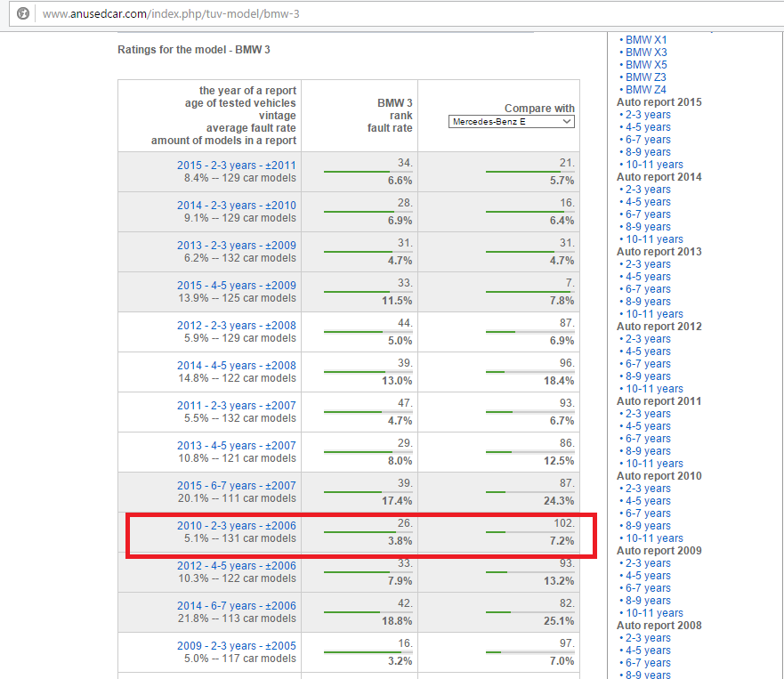Viewport: 784px width, 679px height.
Task: Click 10-11 years under Auto report 2010
Action: click(x=654, y=538)
